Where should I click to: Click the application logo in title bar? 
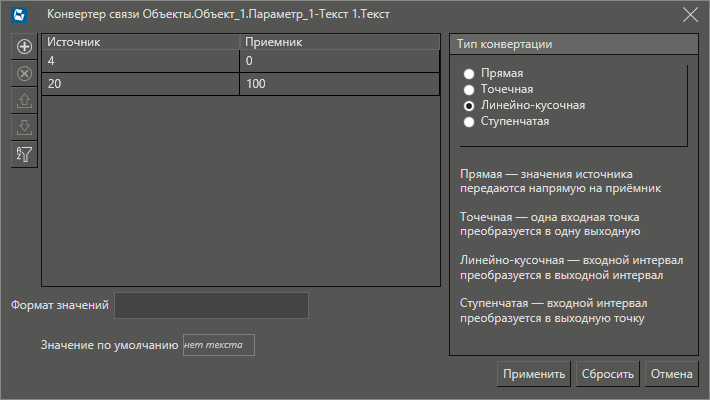tap(18, 15)
